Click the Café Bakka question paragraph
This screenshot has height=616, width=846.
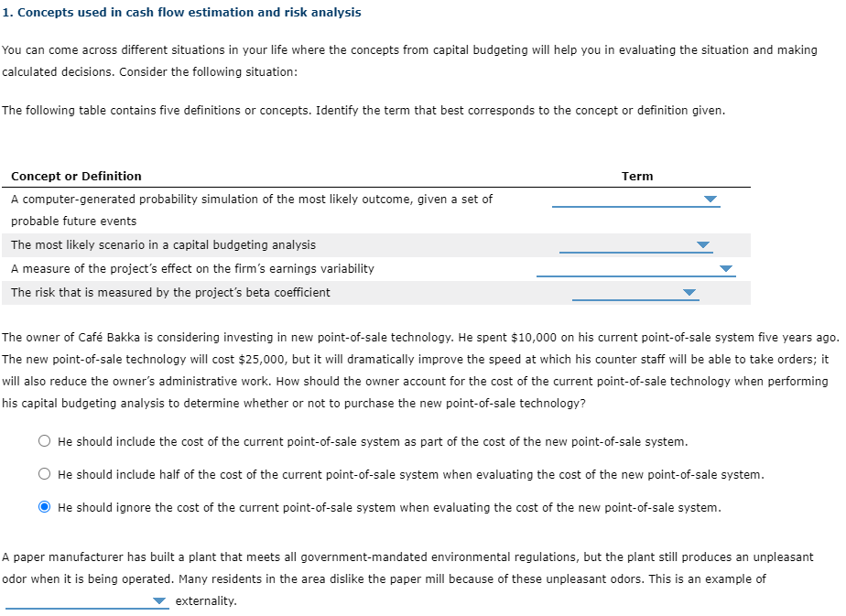pos(412,370)
